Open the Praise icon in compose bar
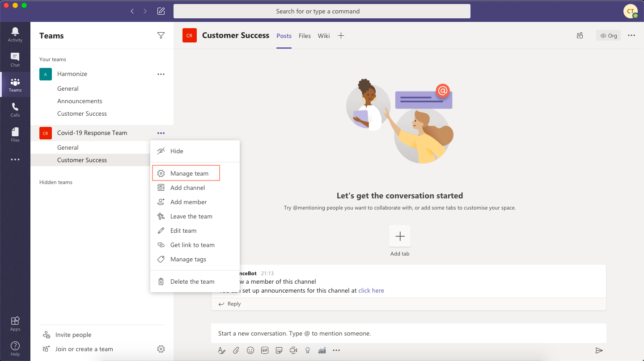 (308, 350)
